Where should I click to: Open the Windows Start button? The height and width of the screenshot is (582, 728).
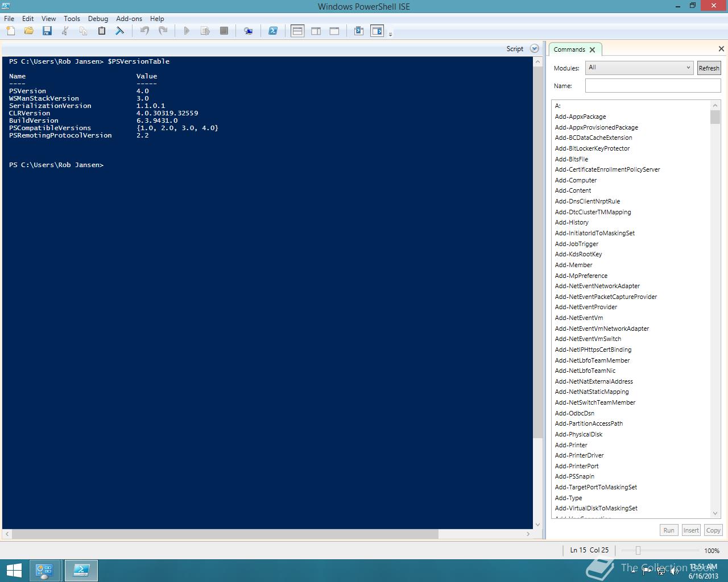point(14,571)
